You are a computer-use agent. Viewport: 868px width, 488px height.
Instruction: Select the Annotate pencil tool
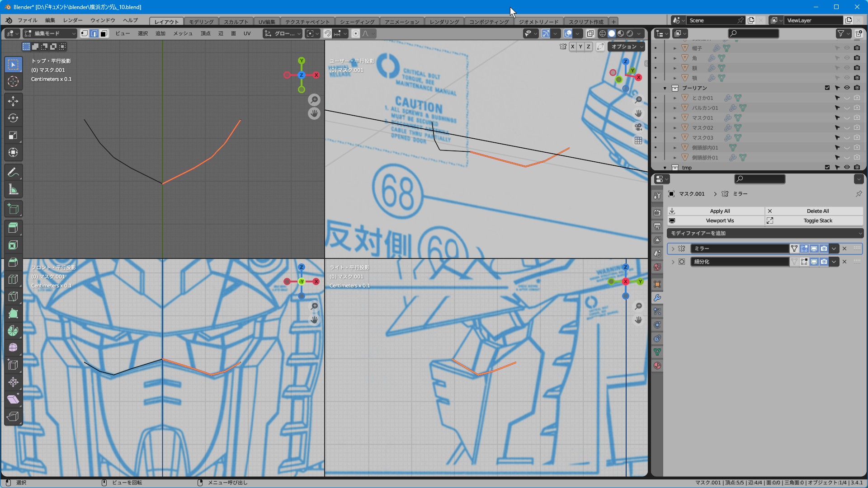click(x=13, y=172)
